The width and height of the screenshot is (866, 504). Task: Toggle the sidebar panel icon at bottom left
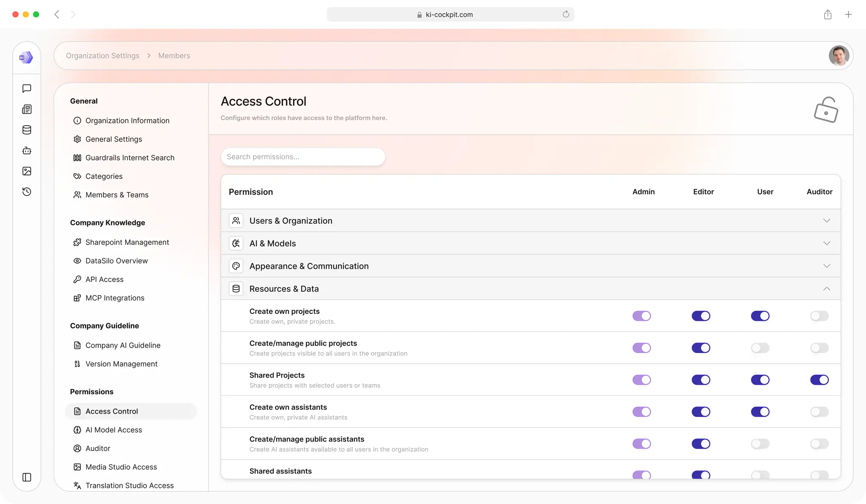pos(27,477)
